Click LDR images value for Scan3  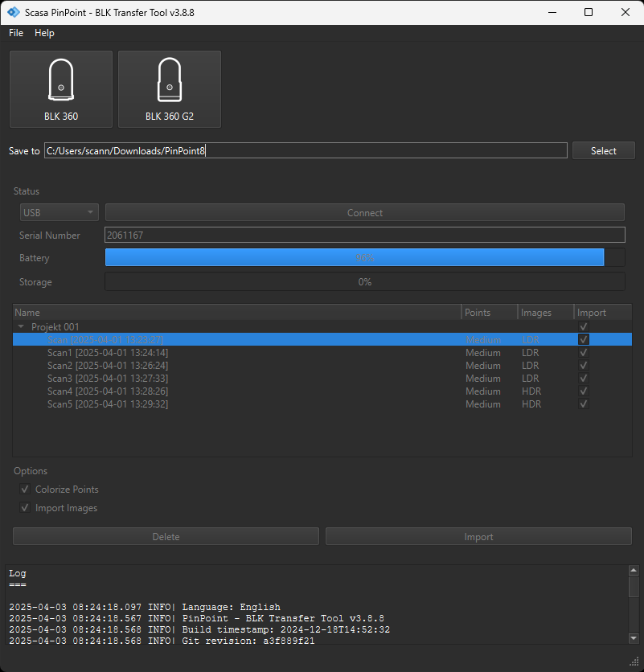531,379
